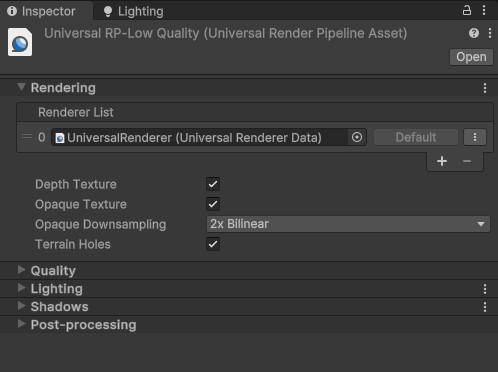The width and height of the screenshot is (498, 372).
Task: Expand the Quality section
Action: point(21,270)
